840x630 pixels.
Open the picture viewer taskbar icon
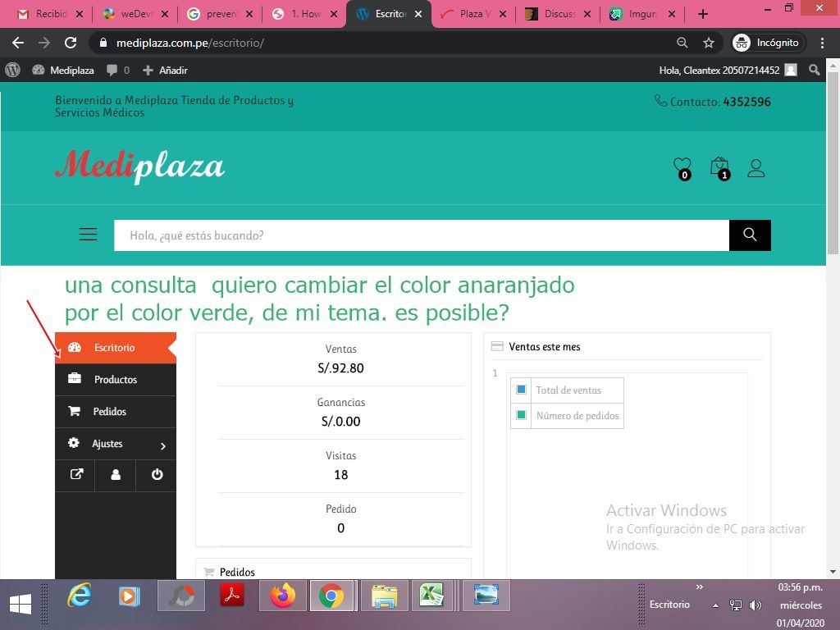[x=486, y=596]
